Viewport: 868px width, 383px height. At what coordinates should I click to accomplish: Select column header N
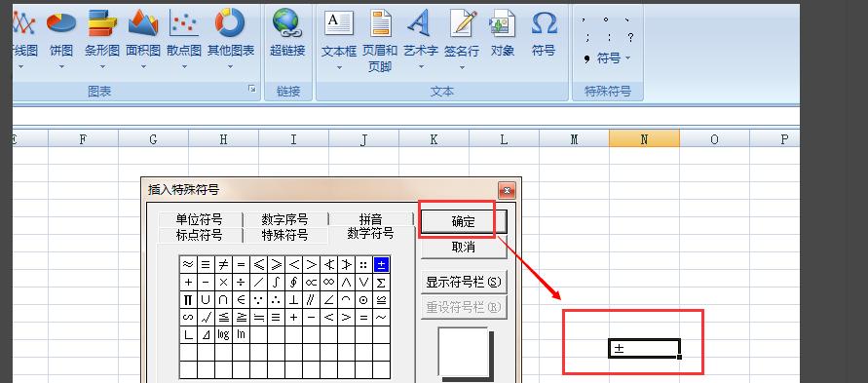pos(644,139)
